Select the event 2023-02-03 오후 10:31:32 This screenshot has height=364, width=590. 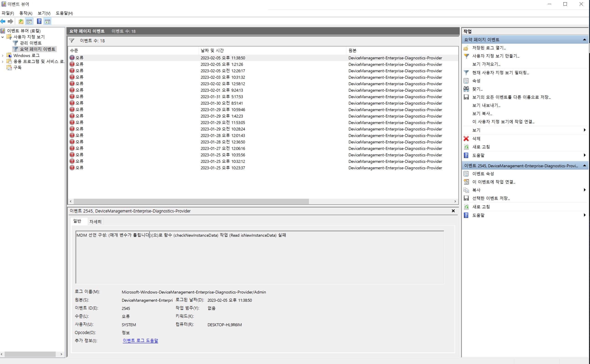coord(263,77)
